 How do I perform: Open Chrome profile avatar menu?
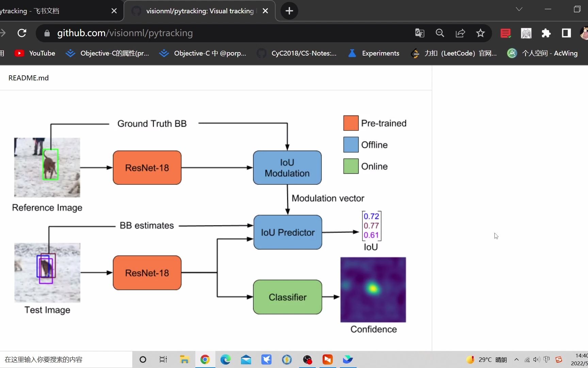pos(584,33)
